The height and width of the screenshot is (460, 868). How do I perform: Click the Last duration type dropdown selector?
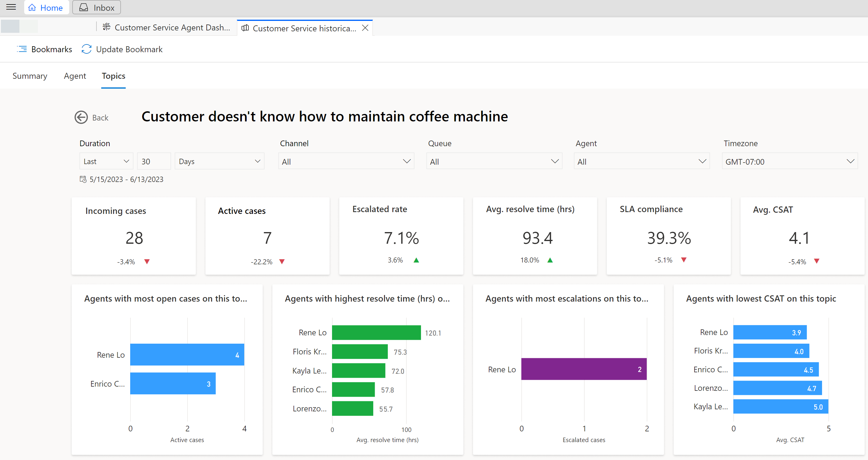106,162
